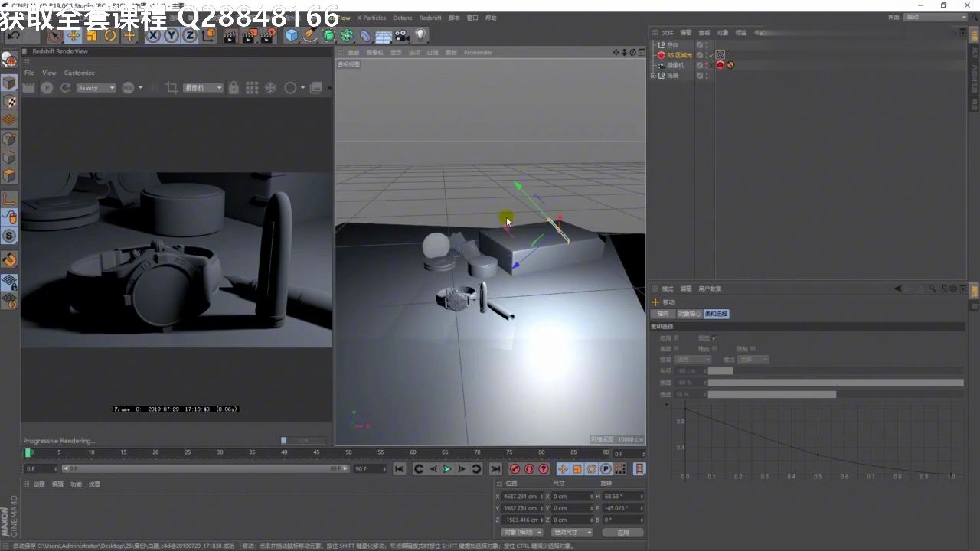Toggle the green enable checkmark on RS 区域光
980x551 pixels.
click(711, 55)
